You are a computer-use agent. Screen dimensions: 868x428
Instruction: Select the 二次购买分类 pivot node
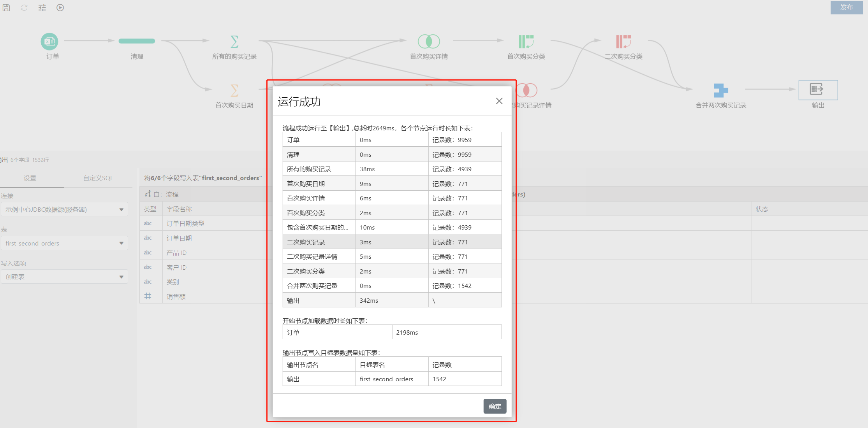click(623, 41)
